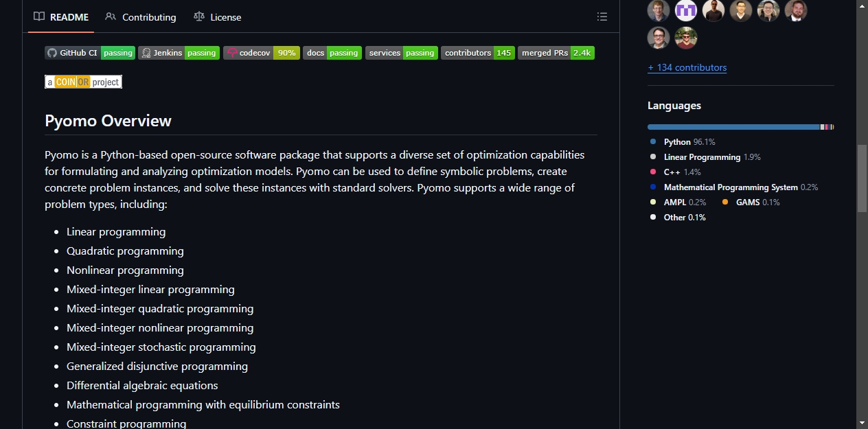Open the README outline menu icon

point(602,17)
